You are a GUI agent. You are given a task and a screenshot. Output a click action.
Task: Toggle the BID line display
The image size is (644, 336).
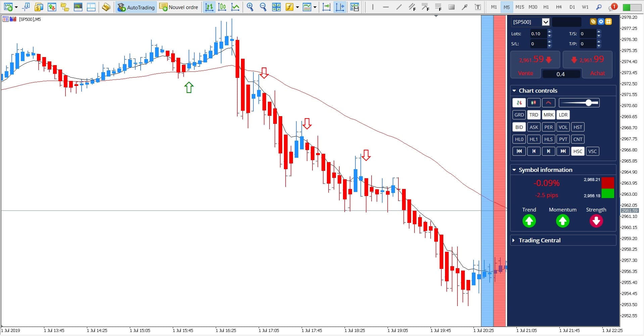[519, 127]
